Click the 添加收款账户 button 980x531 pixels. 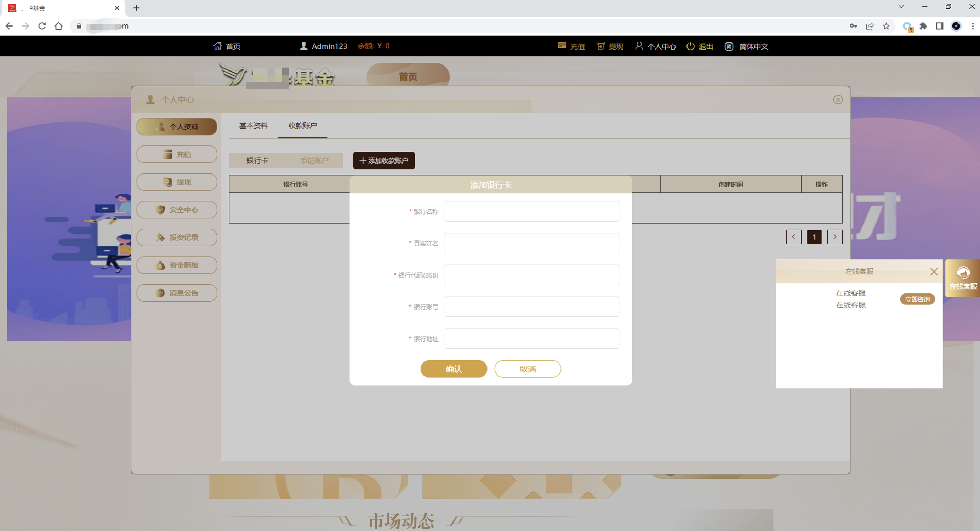pyautogui.click(x=384, y=160)
